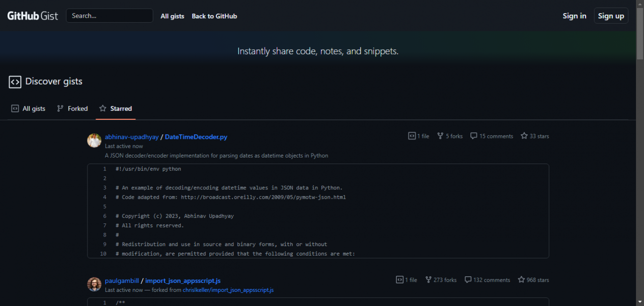Go Back to GitHub via header link
Image resolution: width=644 pixels, height=306 pixels.
click(214, 16)
